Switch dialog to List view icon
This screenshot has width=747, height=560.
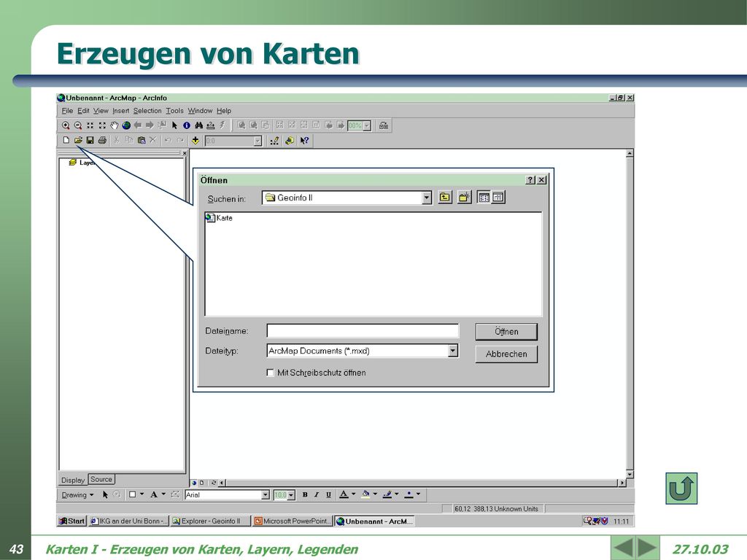pos(484,197)
